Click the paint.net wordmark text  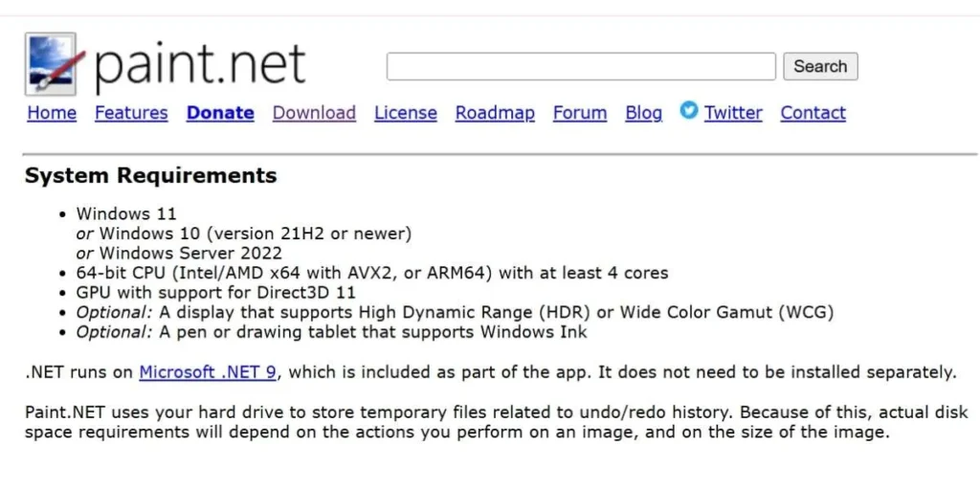pyautogui.click(x=199, y=65)
